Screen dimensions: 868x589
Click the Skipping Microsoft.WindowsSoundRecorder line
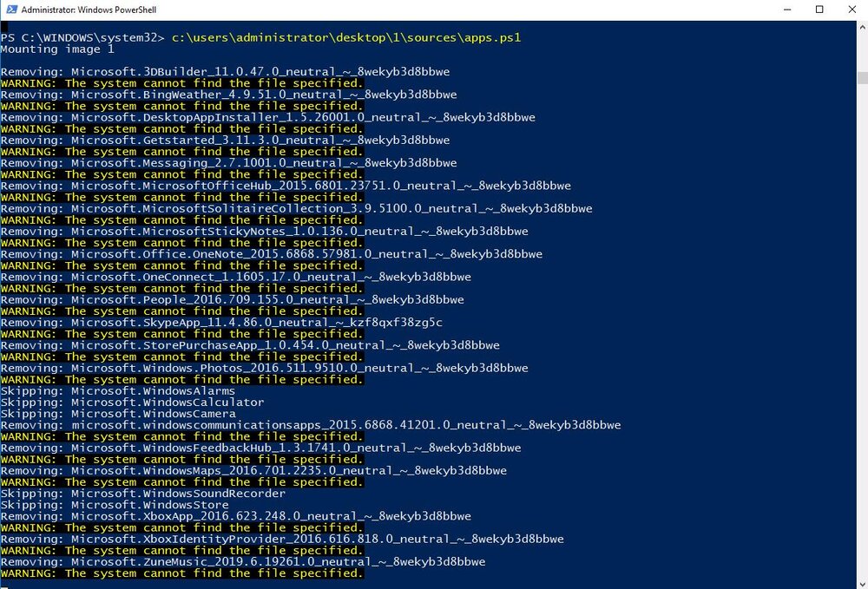(143, 494)
